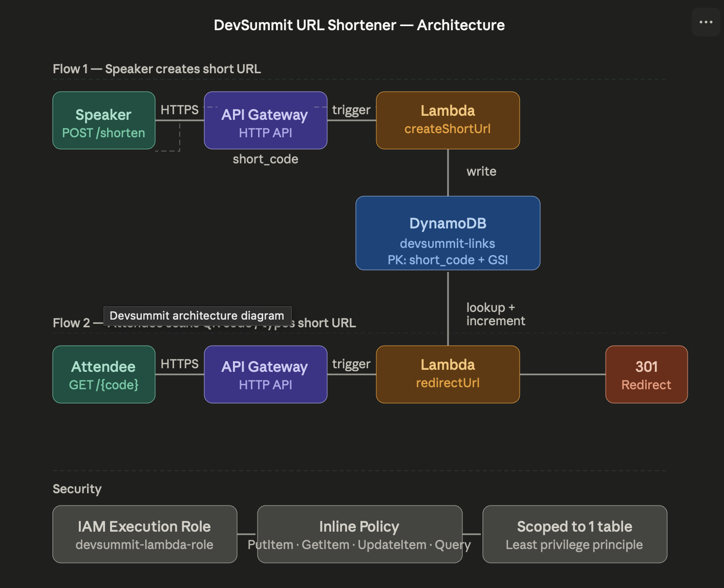
Task: Click the 'HTTPS' label next to Speaker
Action: 180,110
